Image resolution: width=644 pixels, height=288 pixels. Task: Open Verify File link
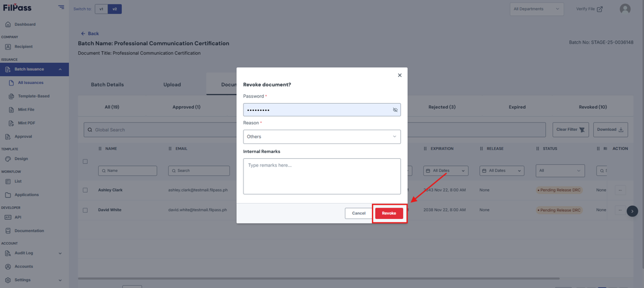pos(589,9)
